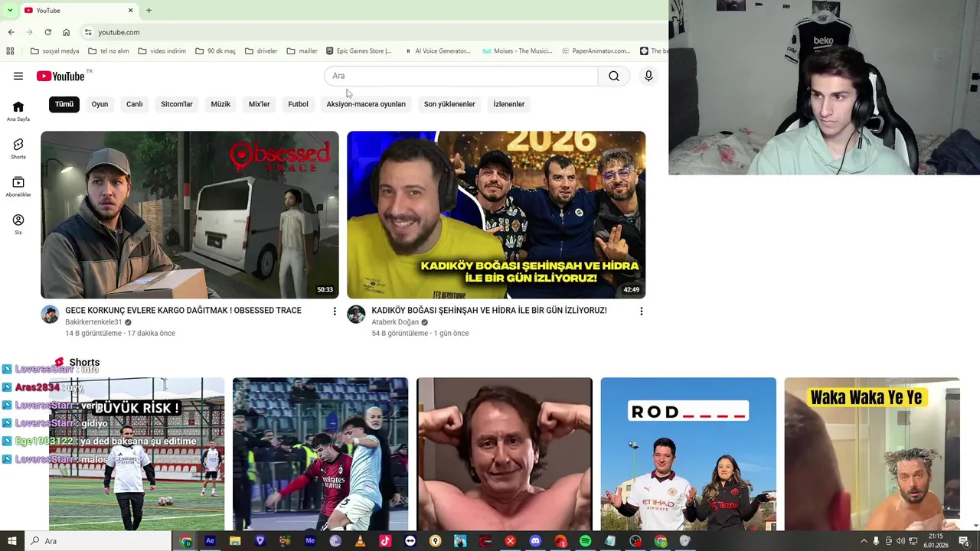
Task: Select the Canlı filter chip
Action: 135,104
